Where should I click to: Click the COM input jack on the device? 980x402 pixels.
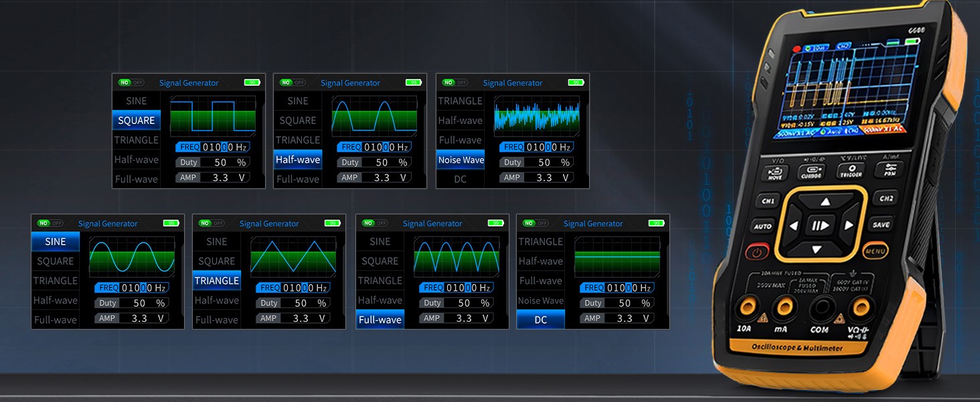[x=820, y=310]
